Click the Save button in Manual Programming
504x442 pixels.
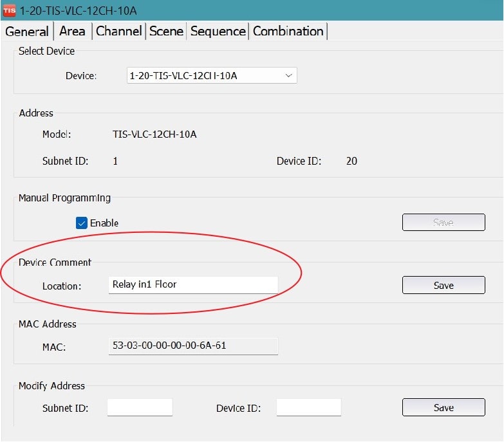(443, 222)
